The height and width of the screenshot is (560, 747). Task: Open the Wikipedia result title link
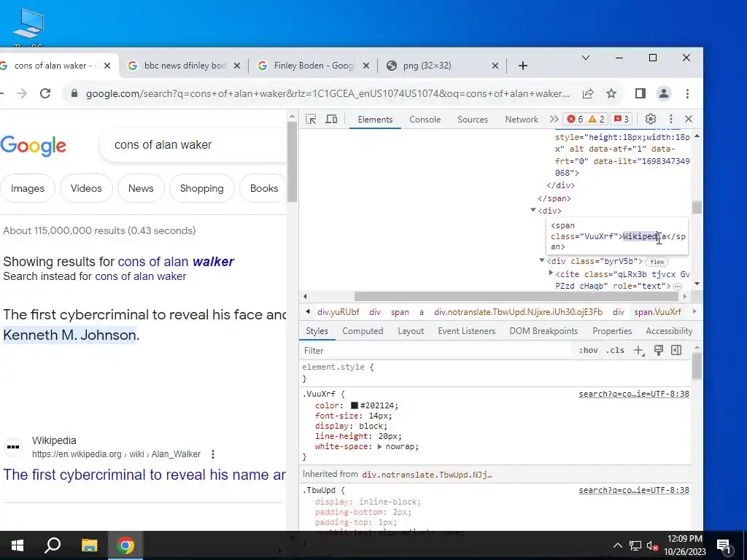144,474
